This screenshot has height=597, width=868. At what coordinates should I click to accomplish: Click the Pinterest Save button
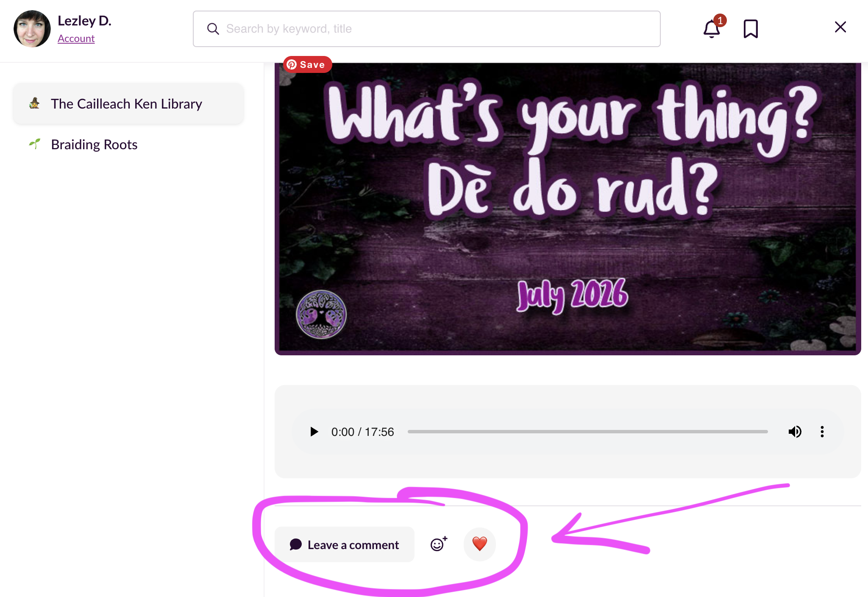click(x=307, y=64)
